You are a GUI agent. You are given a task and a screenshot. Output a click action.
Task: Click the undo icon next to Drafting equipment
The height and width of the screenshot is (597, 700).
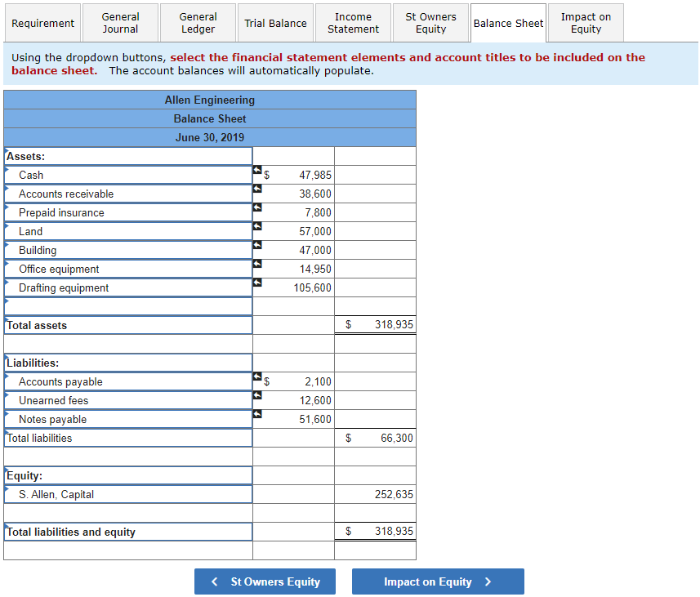[256, 284]
